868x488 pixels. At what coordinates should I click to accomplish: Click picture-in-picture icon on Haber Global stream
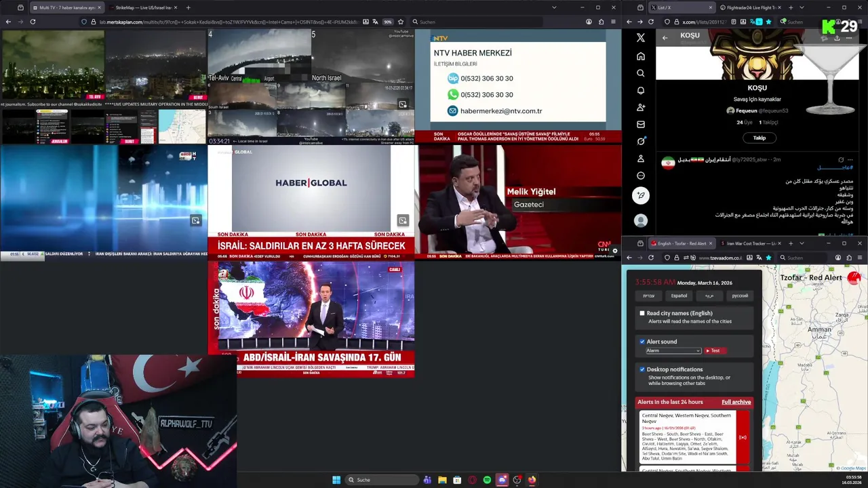(x=403, y=220)
